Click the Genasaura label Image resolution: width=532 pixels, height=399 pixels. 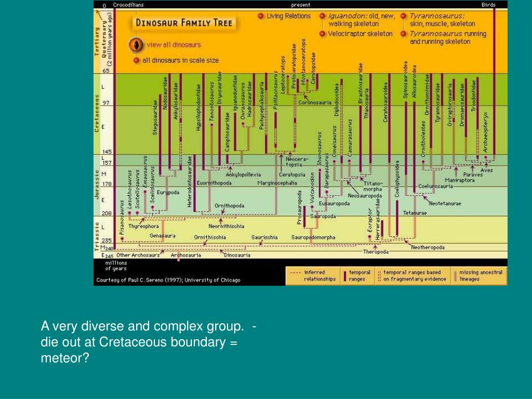[x=163, y=236]
